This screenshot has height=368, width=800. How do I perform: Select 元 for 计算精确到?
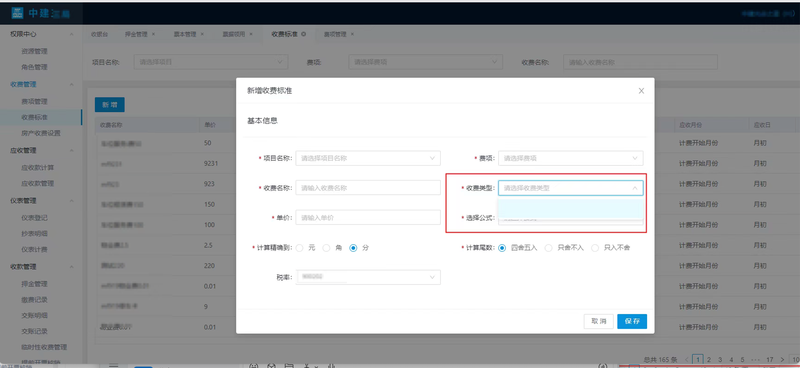pyautogui.click(x=300, y=248)
